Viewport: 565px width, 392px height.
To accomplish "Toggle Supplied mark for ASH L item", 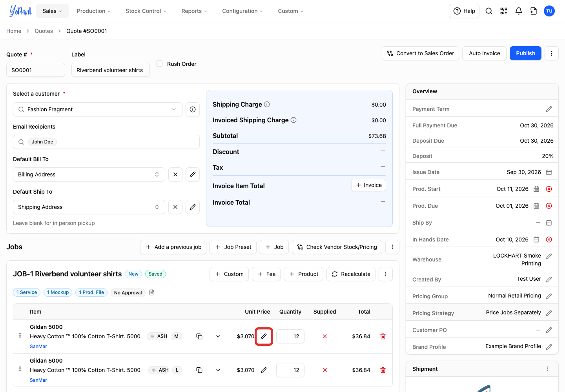I will tap(325, 370).
